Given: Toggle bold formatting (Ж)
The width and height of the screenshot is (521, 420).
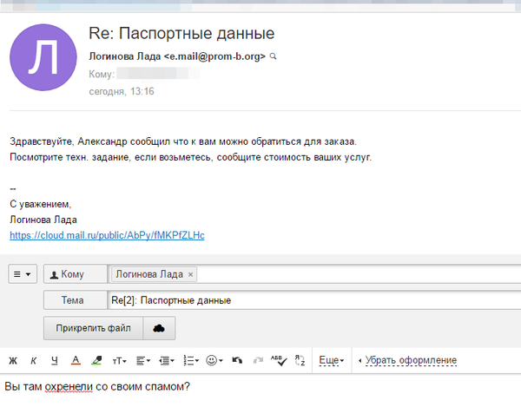Looking at the screenshot, I should (x=13, y=360).
